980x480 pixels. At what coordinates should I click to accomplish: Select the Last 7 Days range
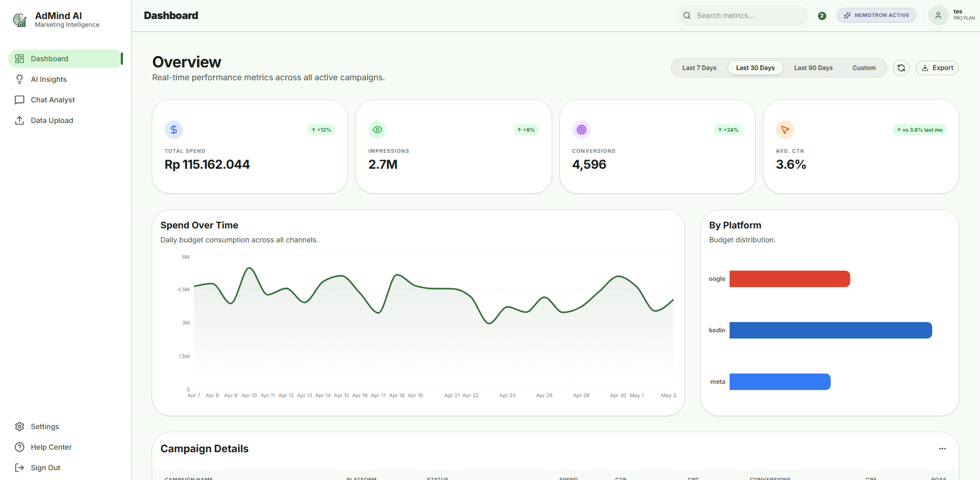pos(699,68)
